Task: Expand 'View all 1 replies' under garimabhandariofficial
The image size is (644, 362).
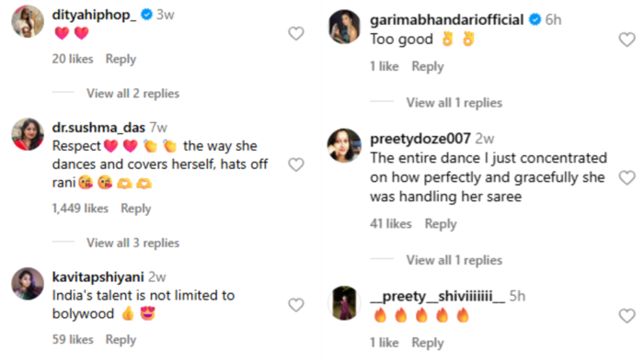Action: point(454,103)
